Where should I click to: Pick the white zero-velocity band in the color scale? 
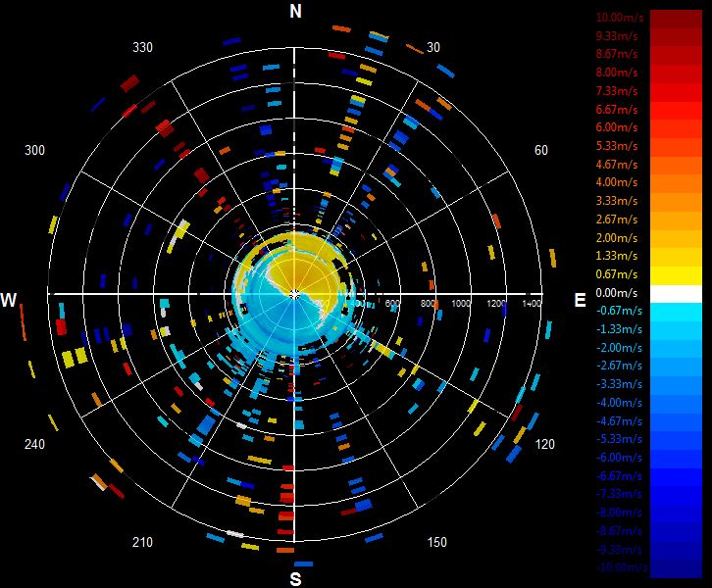(x=676, y=294)
